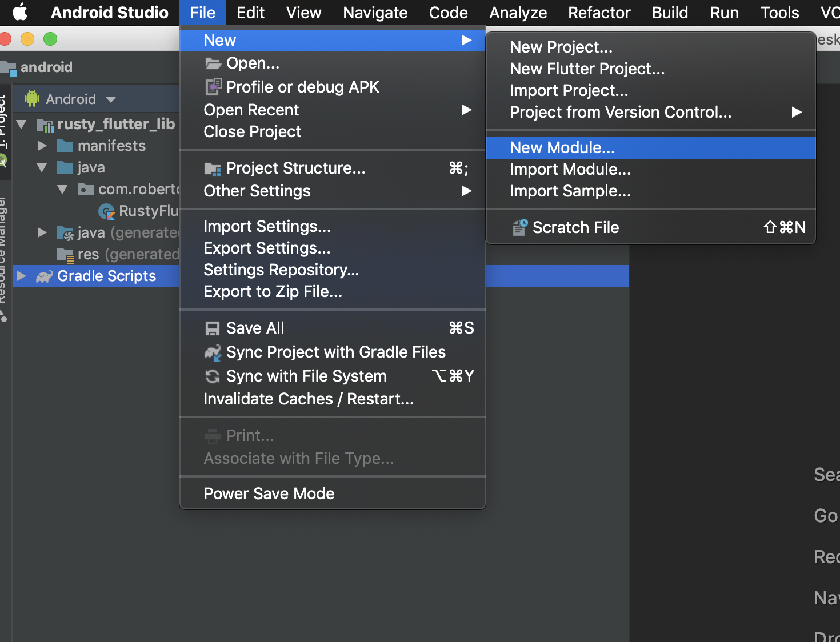Viewport: 840px width, 642px height.
Task: Open the Apple menu
Action: 20,12
